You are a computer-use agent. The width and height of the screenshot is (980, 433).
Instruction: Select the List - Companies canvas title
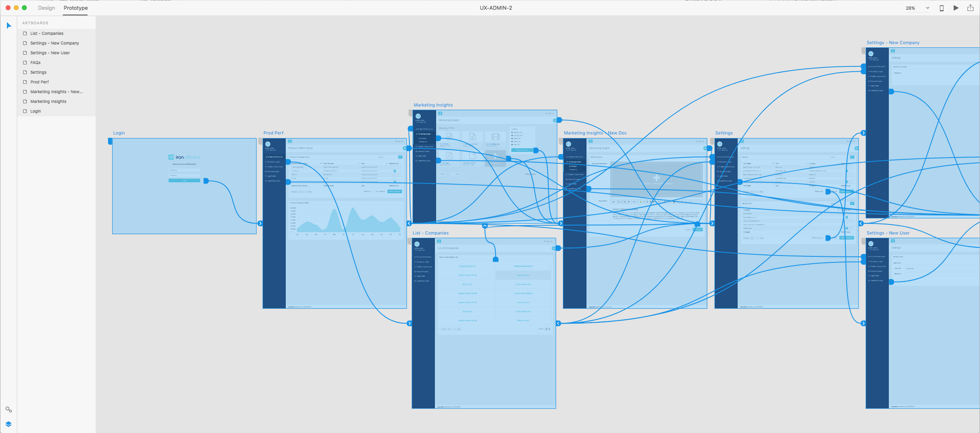430,233
